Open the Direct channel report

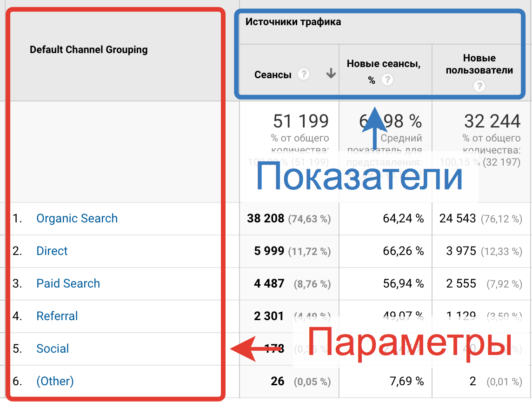coord(52,251)
